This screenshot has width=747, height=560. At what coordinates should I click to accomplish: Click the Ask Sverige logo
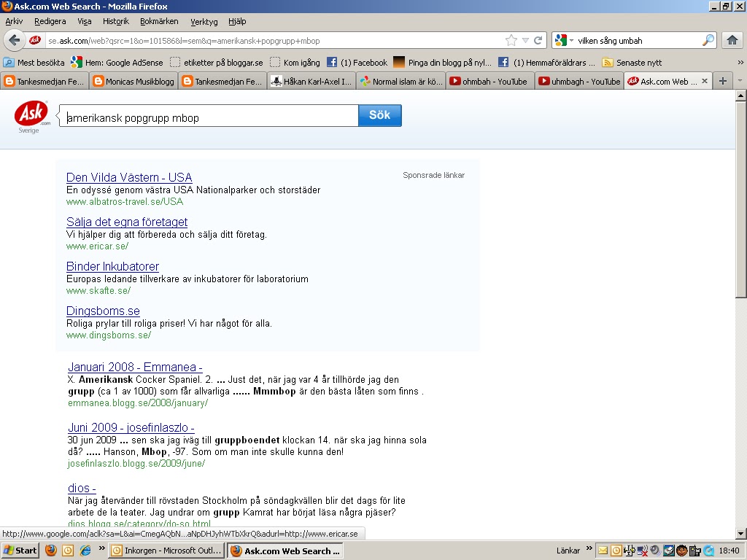[32, 117]
